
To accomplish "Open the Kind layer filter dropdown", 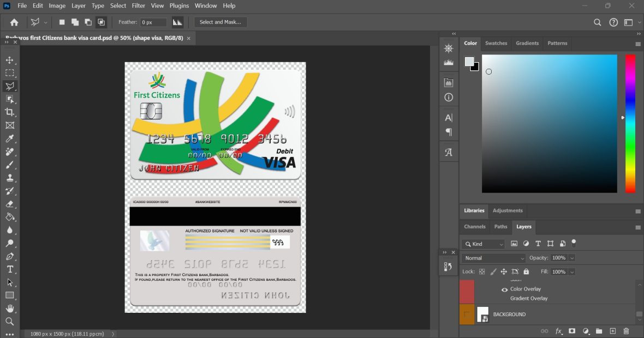I will click(482, 244).
